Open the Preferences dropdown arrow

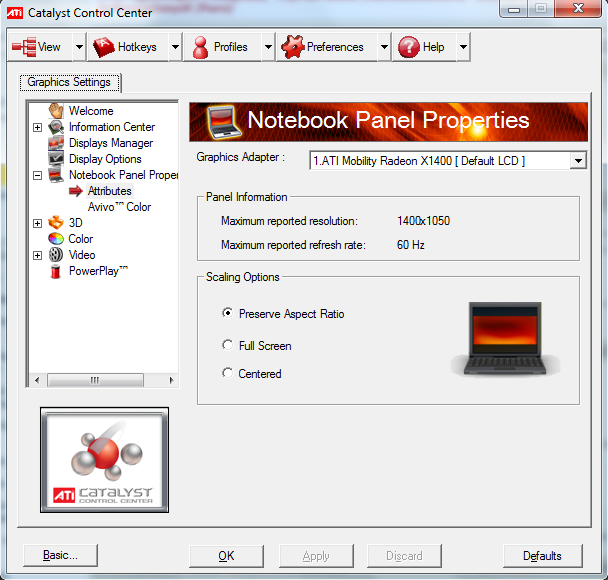[x=384, y=47]
